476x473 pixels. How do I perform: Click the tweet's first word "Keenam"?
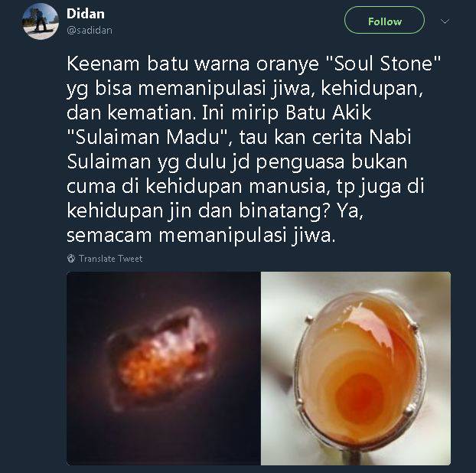[103, 64]
